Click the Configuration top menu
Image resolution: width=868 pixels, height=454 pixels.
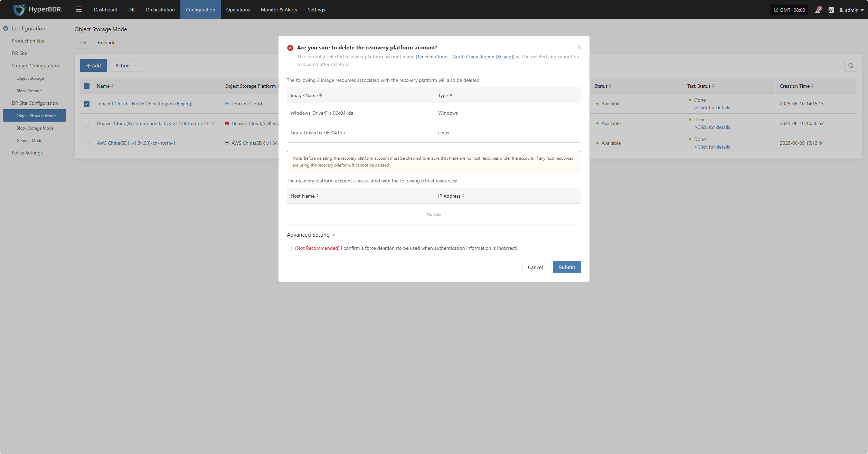200,10
